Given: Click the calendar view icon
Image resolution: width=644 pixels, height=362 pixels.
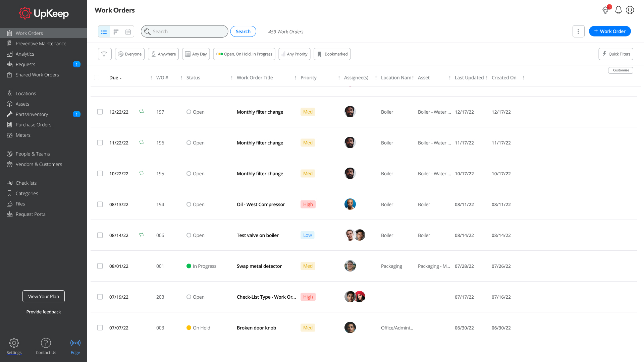Looking at the screenshot, I should click(x=128, y=32).
